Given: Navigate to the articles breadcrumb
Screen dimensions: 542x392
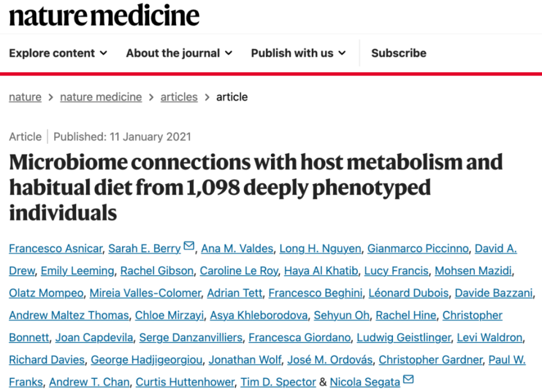Looking at the screenshot, I should tap(179, 97).
